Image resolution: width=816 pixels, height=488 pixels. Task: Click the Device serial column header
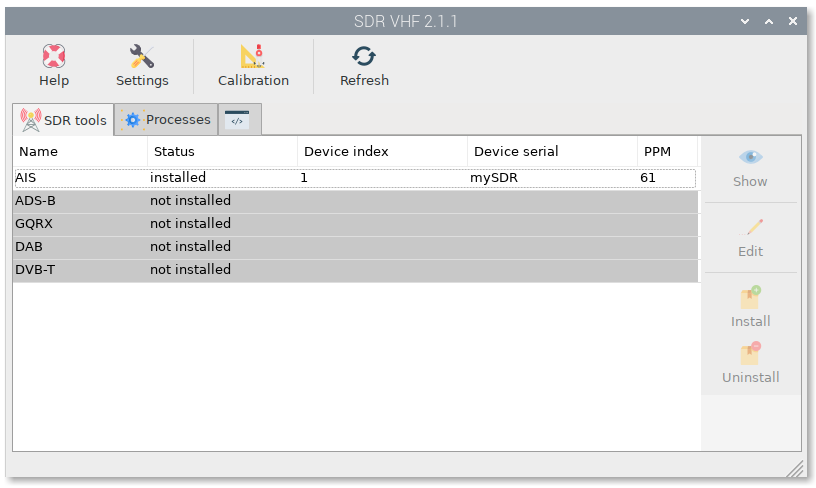coord(552,151)
